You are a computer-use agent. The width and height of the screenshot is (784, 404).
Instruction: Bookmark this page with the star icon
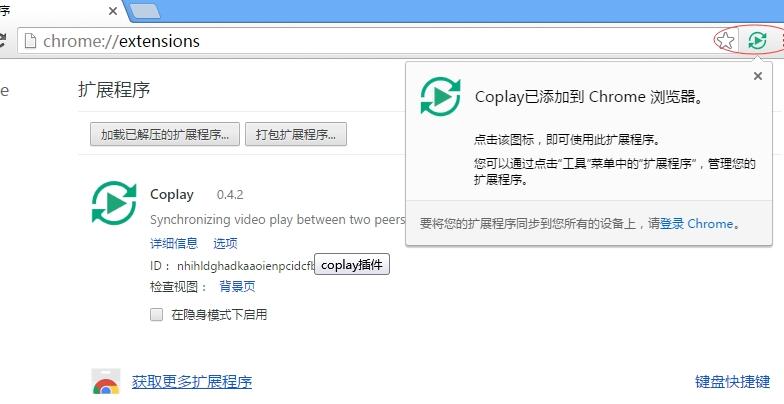(726, 40)
